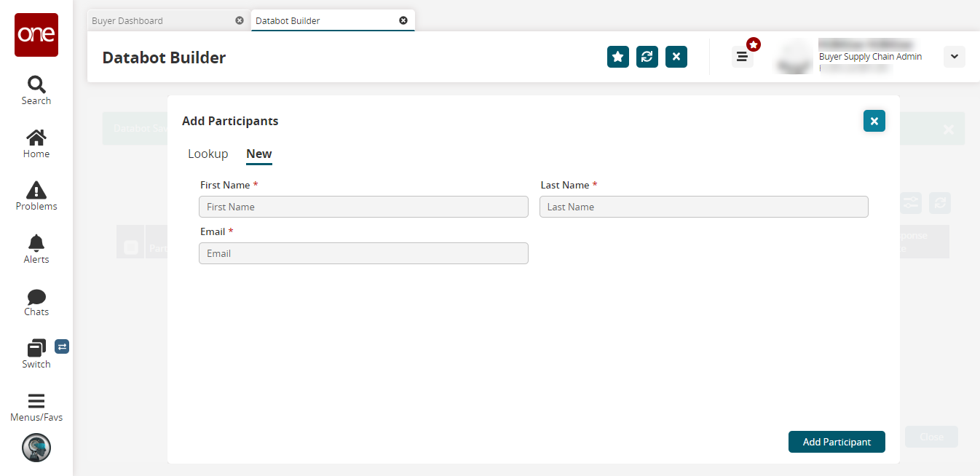Dismiss the green saved banner X

click(x=949, y=129)
